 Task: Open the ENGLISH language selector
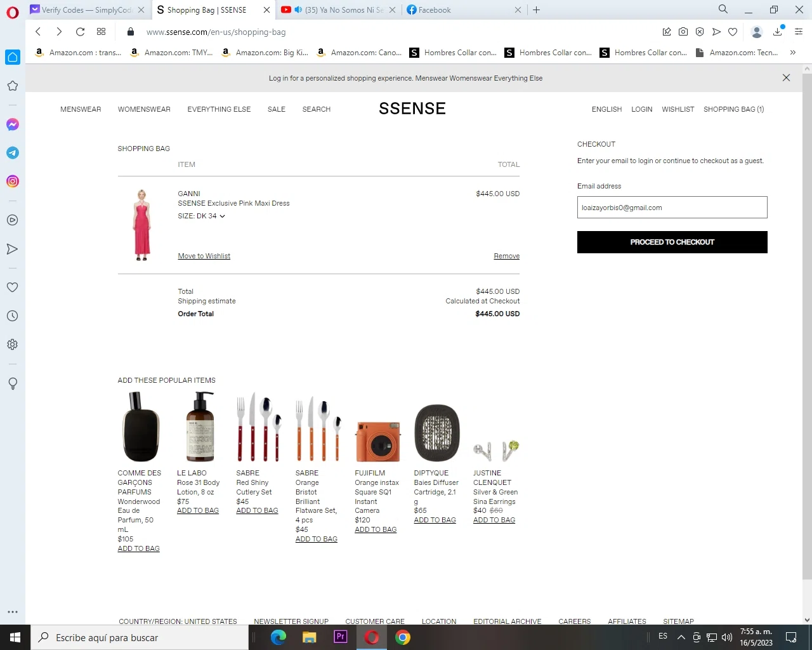coord(606,109)
